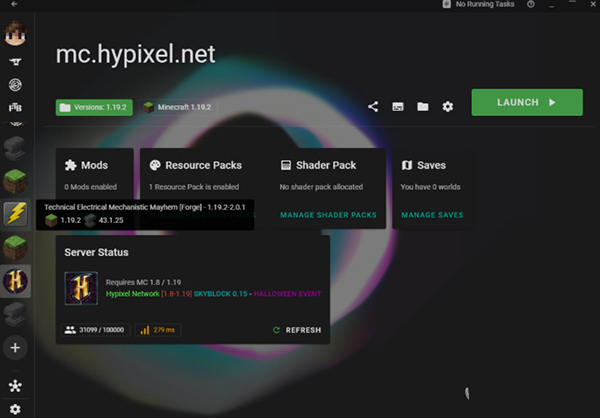Refresh the server status
Viewport: 600px width, 418px height.
(296, 330)
